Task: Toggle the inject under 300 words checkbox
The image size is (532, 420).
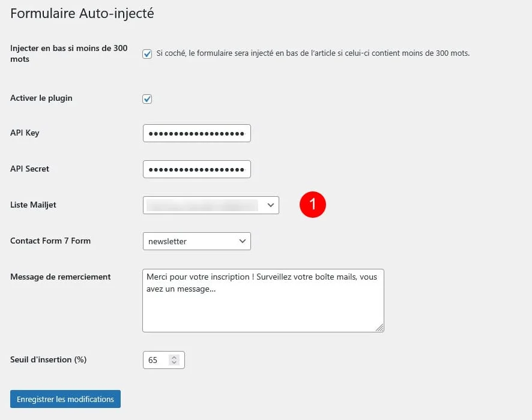Action: coord(147,54)
